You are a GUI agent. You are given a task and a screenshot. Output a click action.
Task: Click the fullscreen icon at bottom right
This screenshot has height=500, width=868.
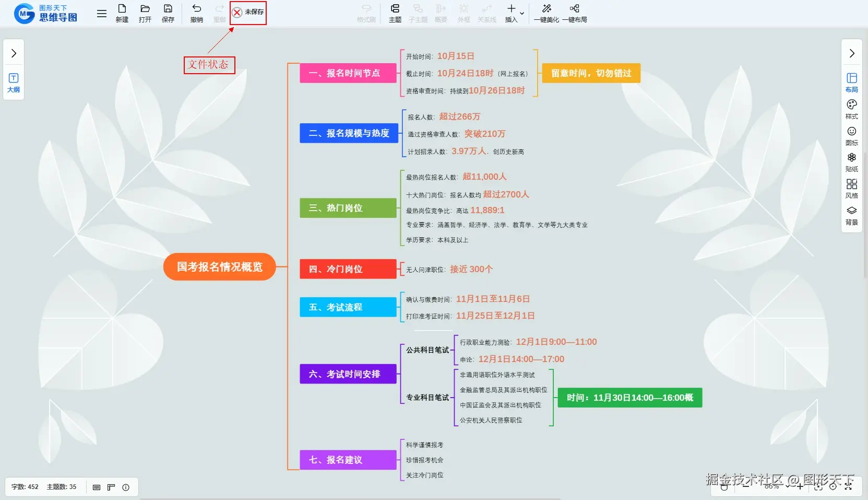pos(848,486)
